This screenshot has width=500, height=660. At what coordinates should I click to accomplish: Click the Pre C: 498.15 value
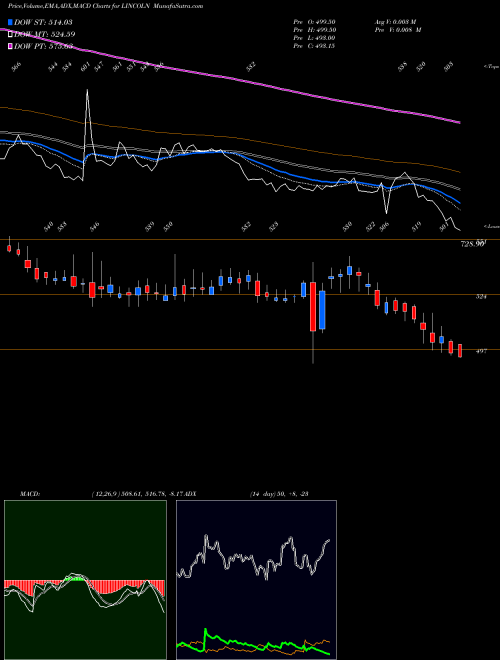314,46
